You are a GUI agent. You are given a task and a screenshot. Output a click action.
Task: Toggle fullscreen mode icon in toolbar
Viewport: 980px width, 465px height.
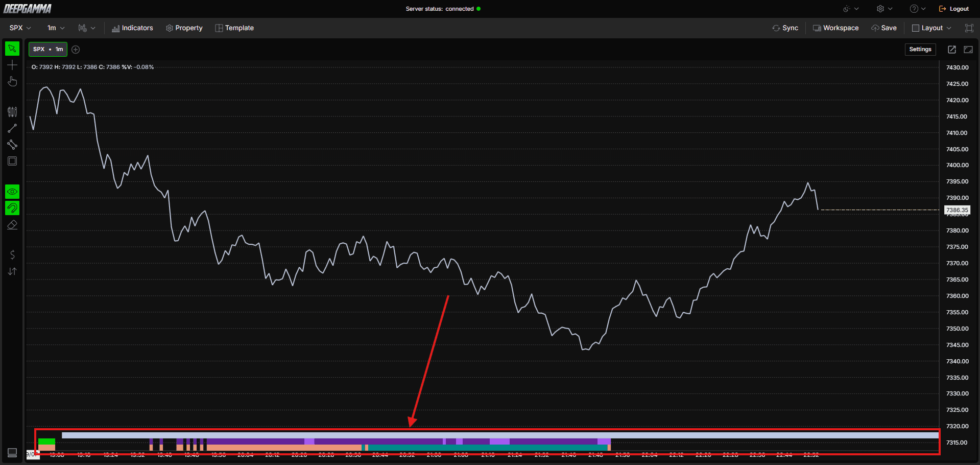point(969,28)
